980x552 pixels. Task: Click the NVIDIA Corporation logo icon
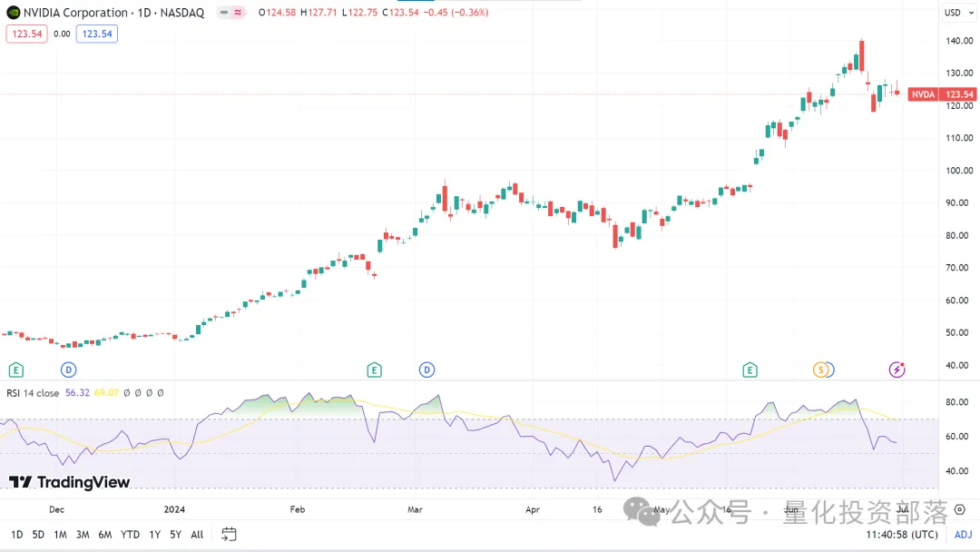coord(13,13)
